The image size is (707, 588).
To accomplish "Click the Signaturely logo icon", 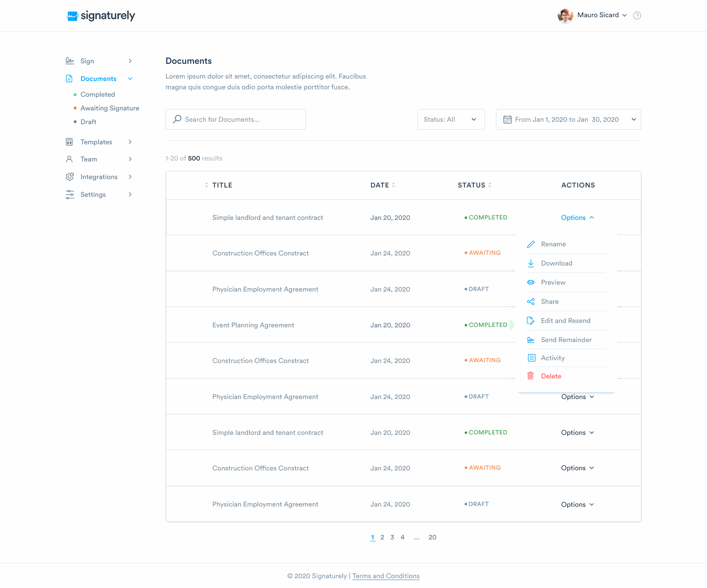I will tap(72, 16).
